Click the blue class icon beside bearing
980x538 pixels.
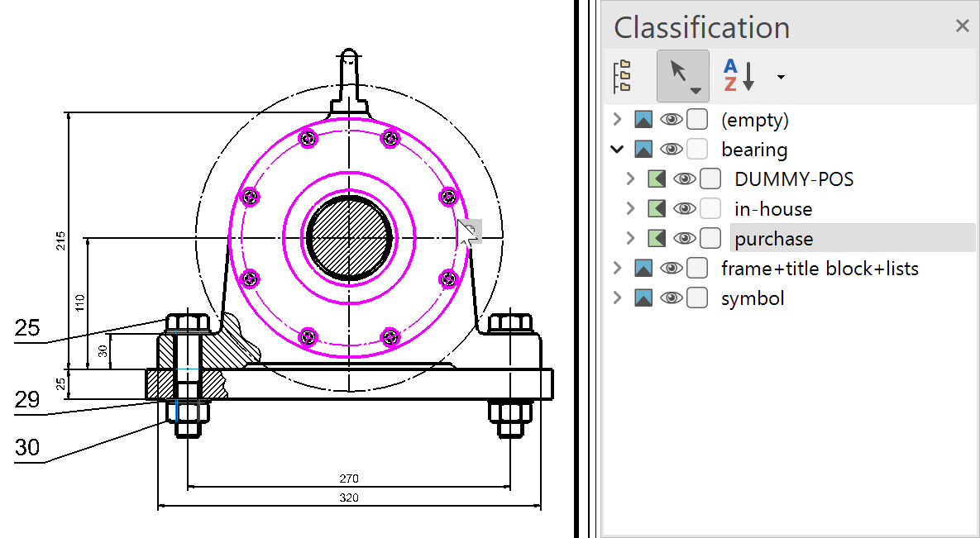(x=643, y=150)
